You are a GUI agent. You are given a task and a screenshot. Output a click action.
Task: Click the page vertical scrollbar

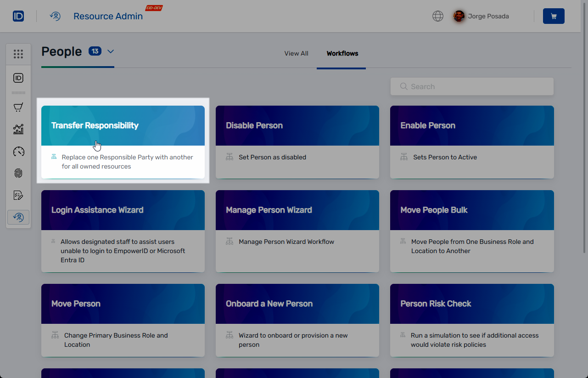click(584, 138)
